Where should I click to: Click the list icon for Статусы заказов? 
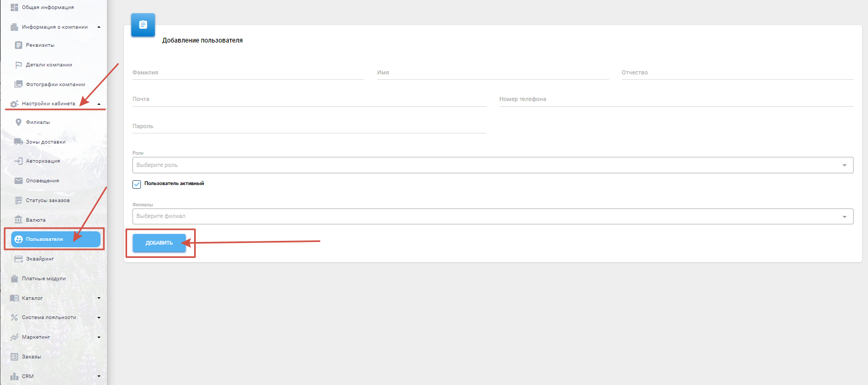point(19,200)
